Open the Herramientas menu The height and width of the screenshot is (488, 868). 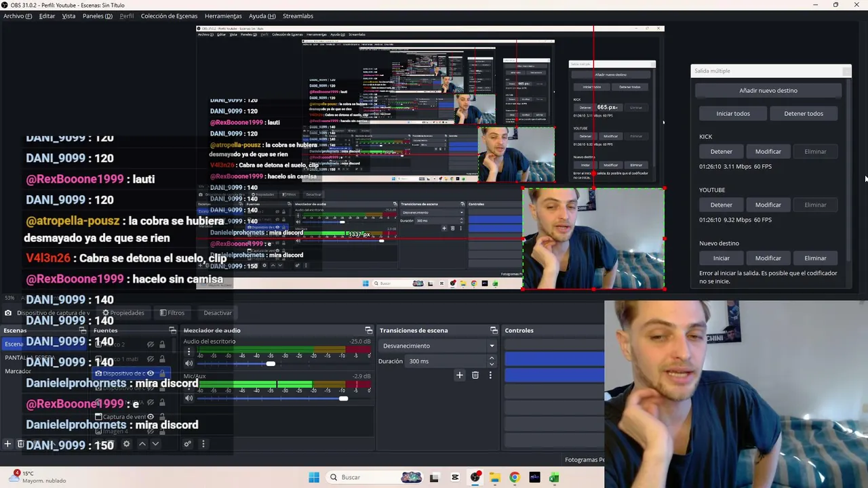[x=223, y=16]
